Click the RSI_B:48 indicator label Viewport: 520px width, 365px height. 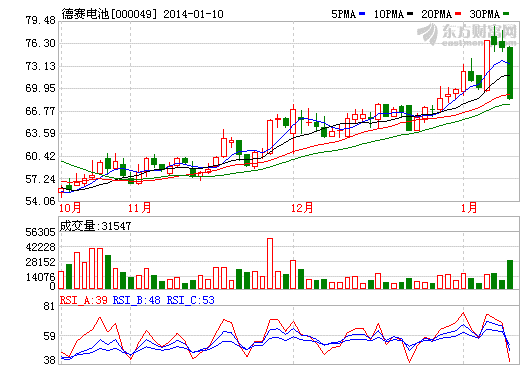[137, 300]
